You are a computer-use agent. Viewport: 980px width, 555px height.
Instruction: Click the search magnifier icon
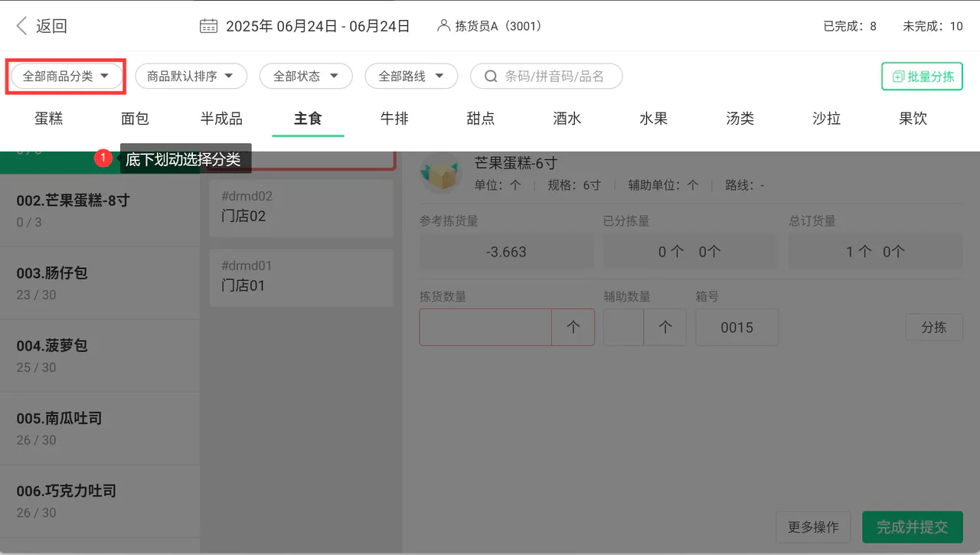[491, 77]
